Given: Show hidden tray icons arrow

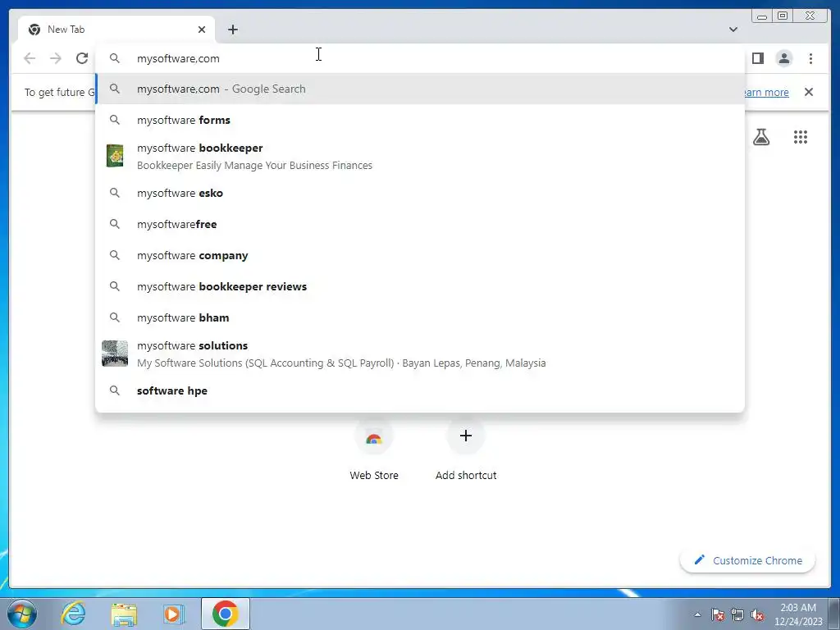Looking at the screenshot, I should click(x=697, y=614).
